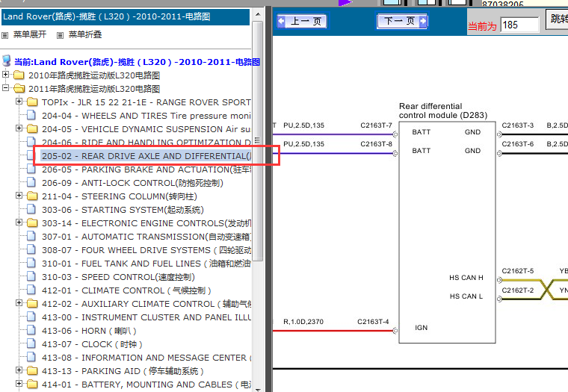Expand 303-14 Electronic Engine Controls node
The height and width of the screenshot is (392, 568).
pyautogui.click(x=19, y=223)
